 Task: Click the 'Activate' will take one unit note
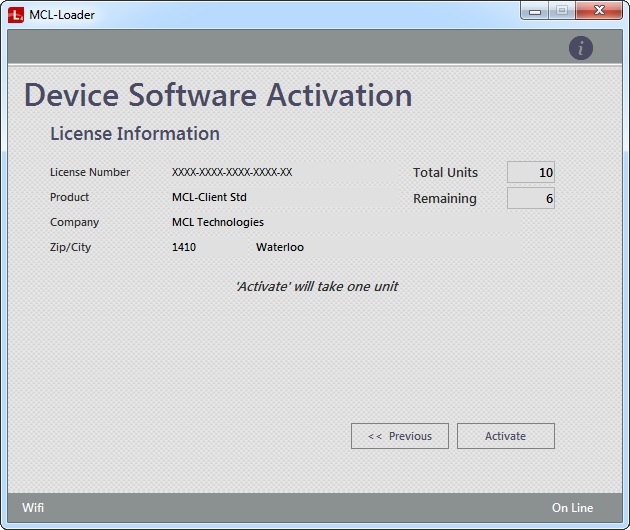click(317, 286)
